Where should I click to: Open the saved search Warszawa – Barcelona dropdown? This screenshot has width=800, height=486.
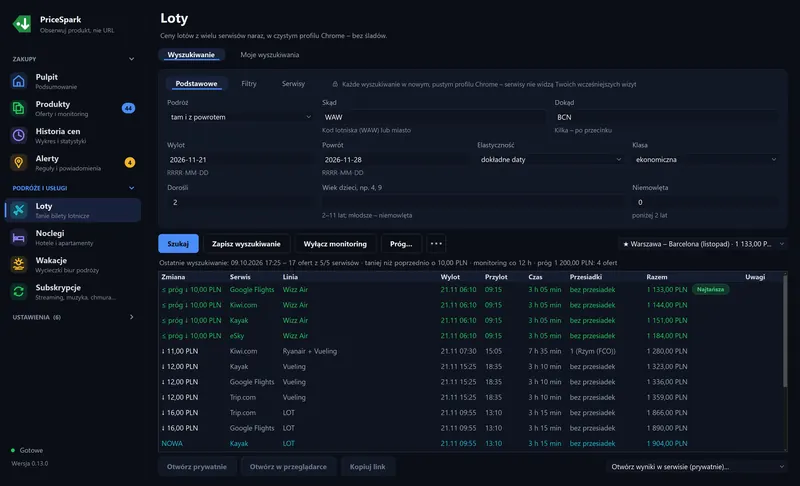click(703, 244)
